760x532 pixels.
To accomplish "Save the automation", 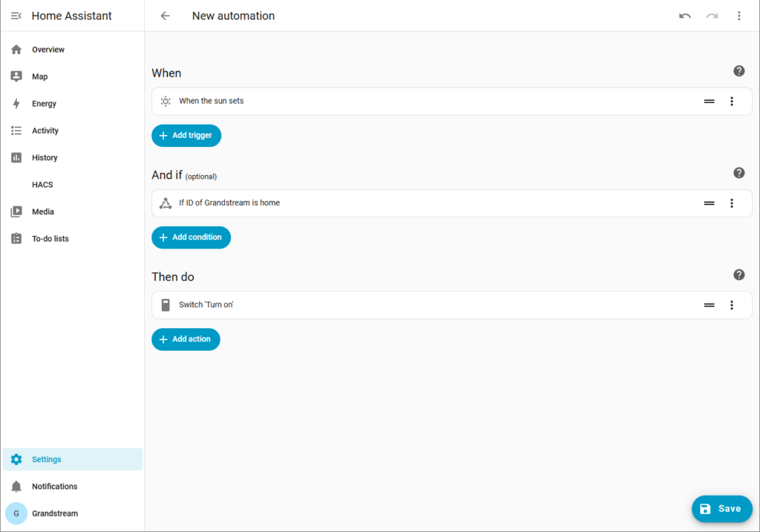I will click(x=721, y=509).
